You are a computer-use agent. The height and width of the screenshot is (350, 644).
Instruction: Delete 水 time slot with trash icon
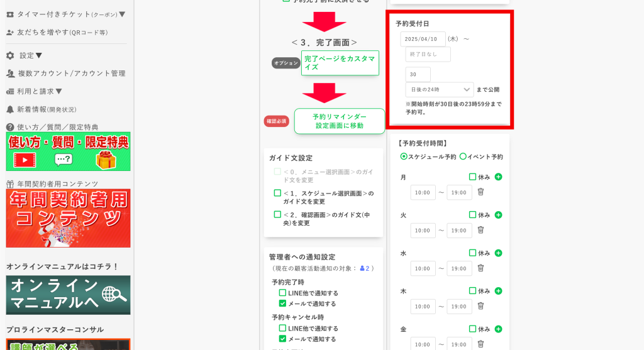point(481,268)
